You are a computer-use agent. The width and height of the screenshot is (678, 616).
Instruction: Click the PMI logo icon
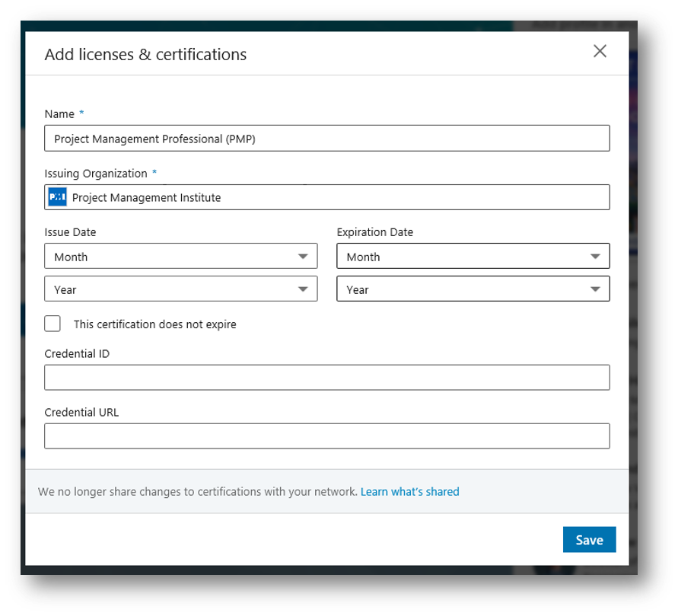click(x=57, y=197)
